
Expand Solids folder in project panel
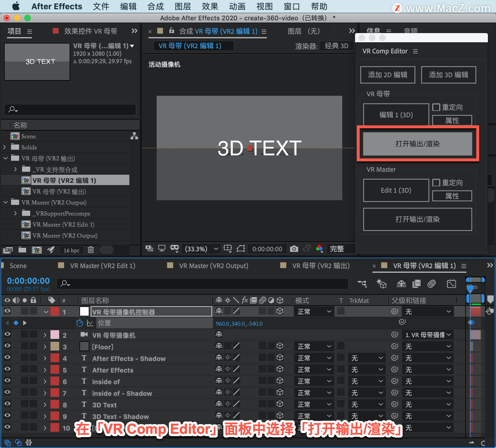coord(5,147)
